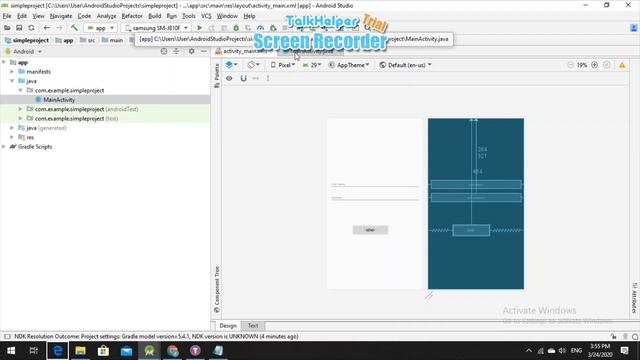Image resolution: width=640 pixels, height=360 pixels.
Task: Click the Sync/Reload toolbar icon
Action: (x=31, y=28)
